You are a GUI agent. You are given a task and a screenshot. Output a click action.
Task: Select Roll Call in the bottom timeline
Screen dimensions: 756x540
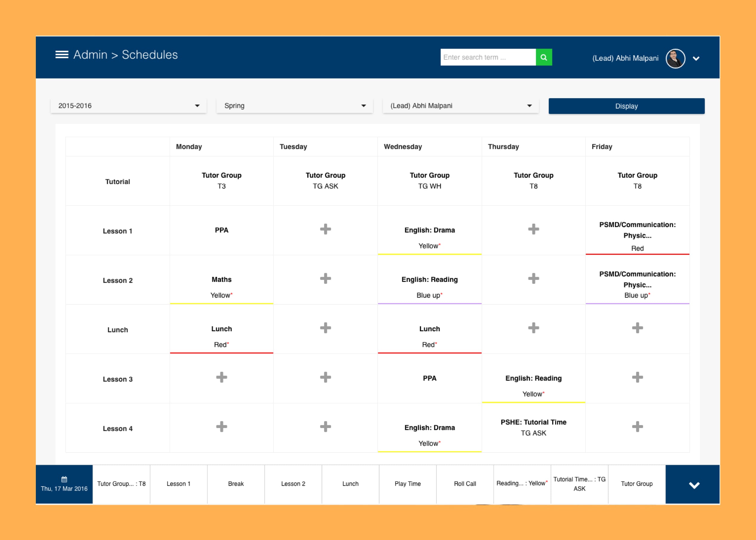(465, 484)
